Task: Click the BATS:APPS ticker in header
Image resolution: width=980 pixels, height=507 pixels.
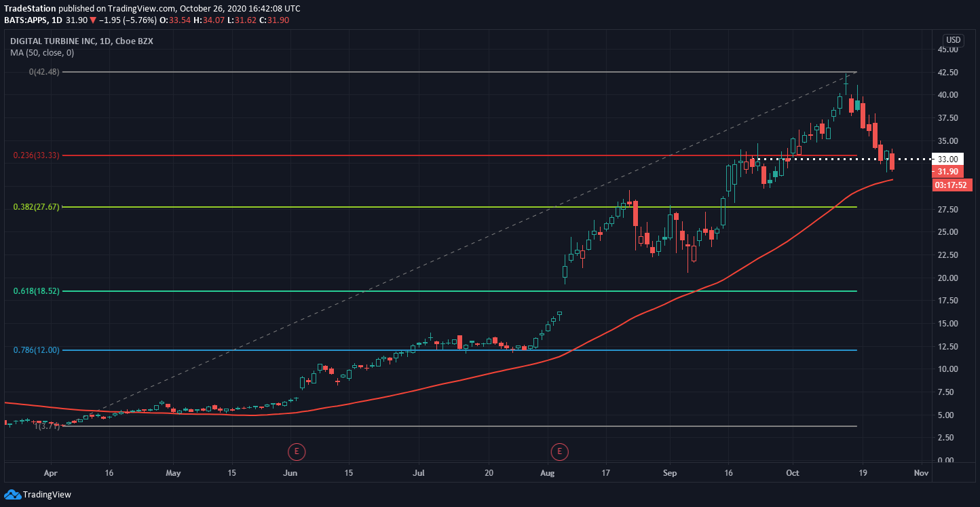Action: pos(25,20)
